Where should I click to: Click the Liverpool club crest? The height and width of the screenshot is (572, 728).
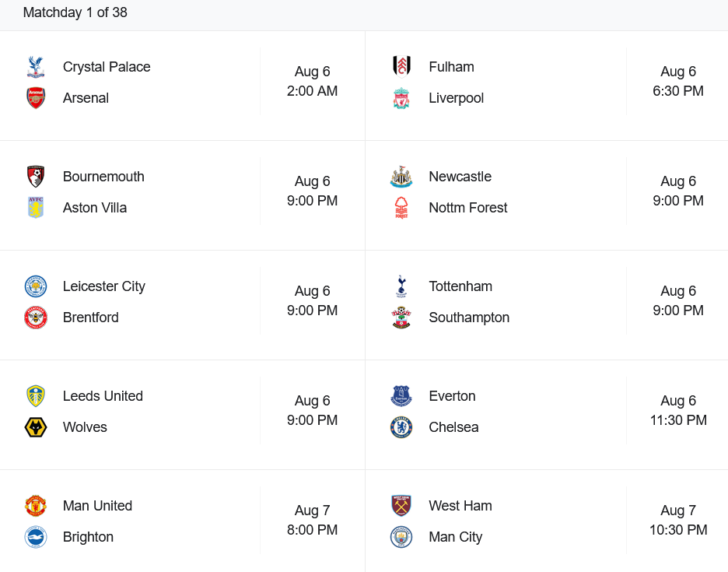[401, 98]
